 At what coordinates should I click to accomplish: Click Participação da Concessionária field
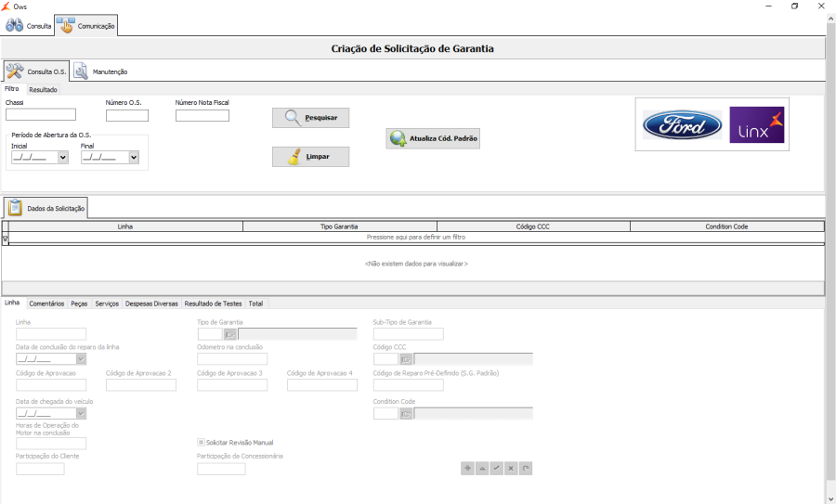pos(221,469)
